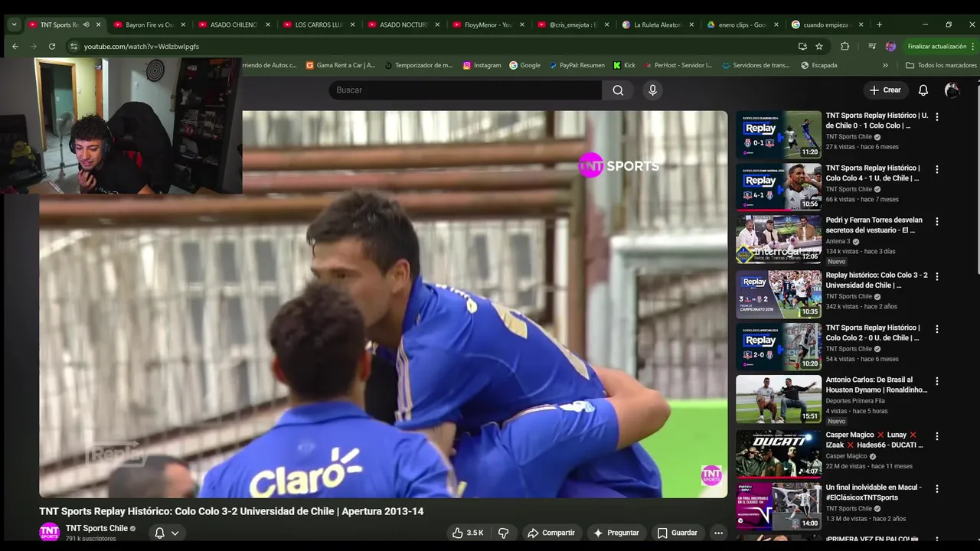Start voice search with microphone
The image size is (980, 551).
[652, 90]
